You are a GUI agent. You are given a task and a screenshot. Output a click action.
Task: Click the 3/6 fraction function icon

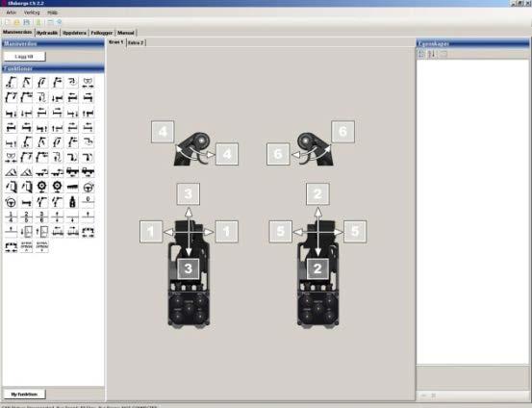[x=41, y=217]
